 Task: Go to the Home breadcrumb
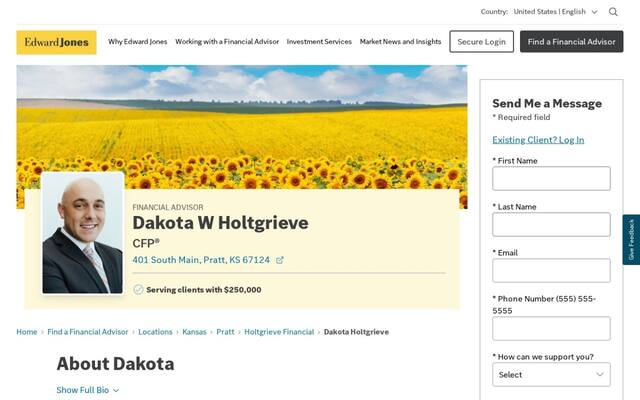point(27,332)
